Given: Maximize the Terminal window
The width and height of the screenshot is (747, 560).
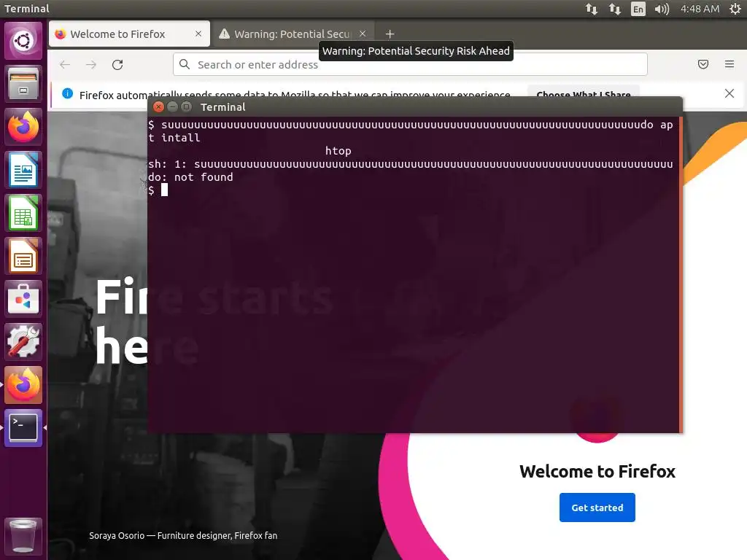Looking at the screenshot, I should (x=186, y=107).
